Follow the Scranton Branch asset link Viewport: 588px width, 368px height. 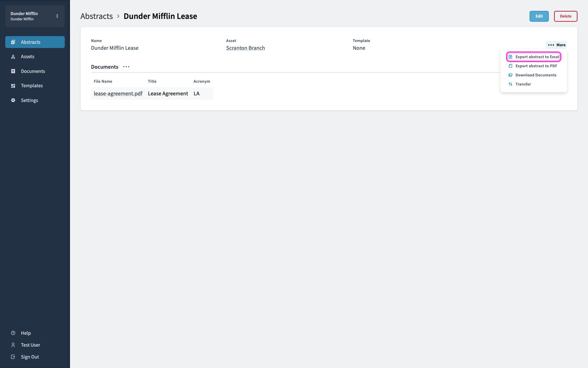(x=245, y=48)
